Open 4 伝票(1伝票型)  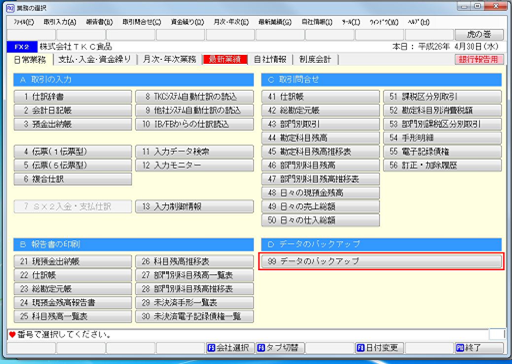[x=73, y=152]
